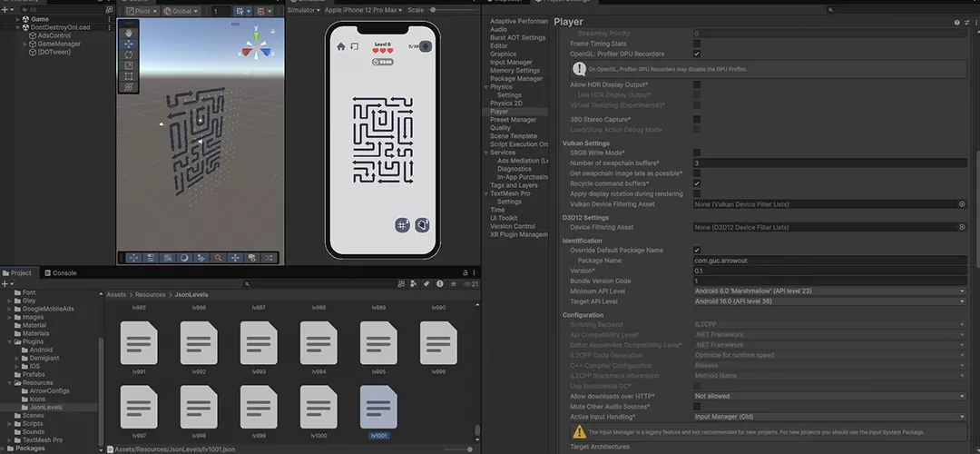
Task: Toggle Override Default Package Name checkbox
Action: [x=697, y=250]
